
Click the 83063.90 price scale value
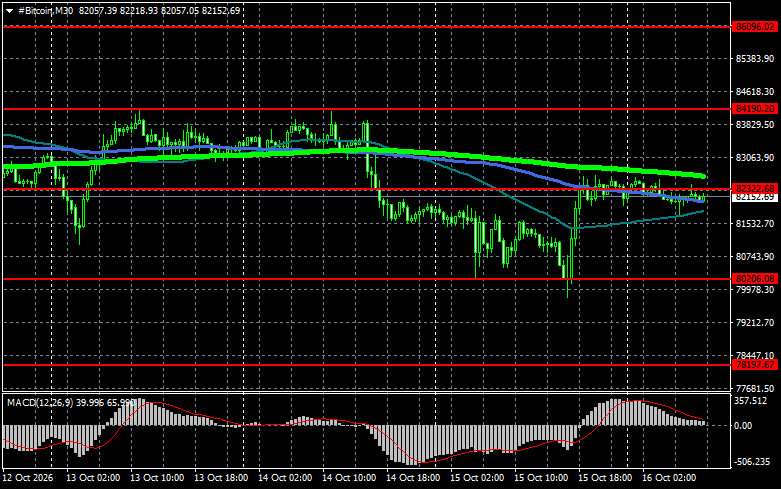point(755,157)
